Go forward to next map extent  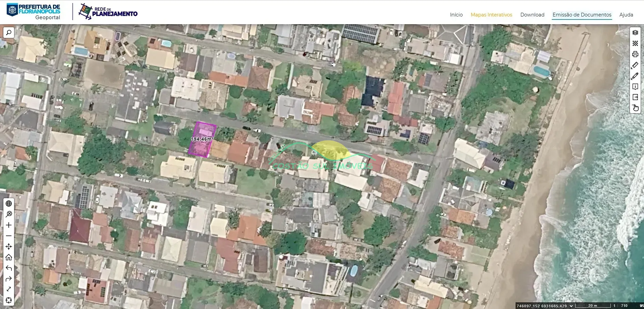[x=9, y=279]
